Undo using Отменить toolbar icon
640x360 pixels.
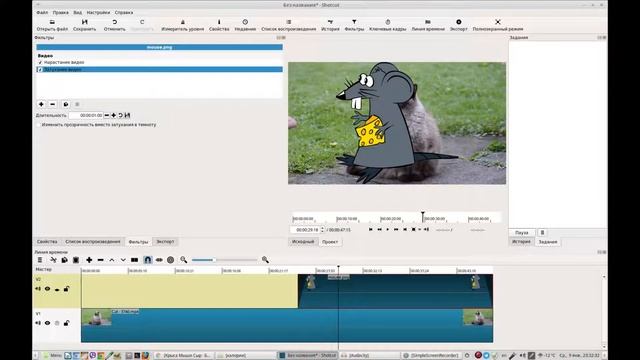pyautogui.click(x=114, y=25)
